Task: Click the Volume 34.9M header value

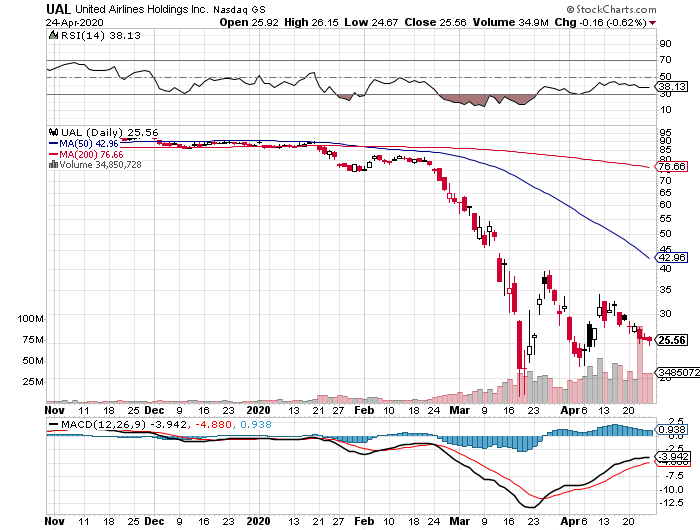Action: point(511,22)
